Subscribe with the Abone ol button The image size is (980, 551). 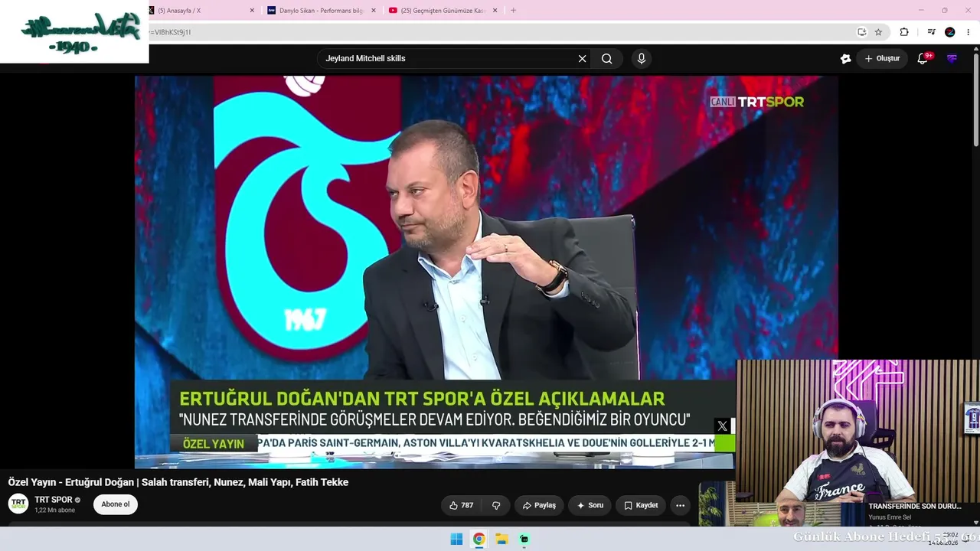pos(116,504)
